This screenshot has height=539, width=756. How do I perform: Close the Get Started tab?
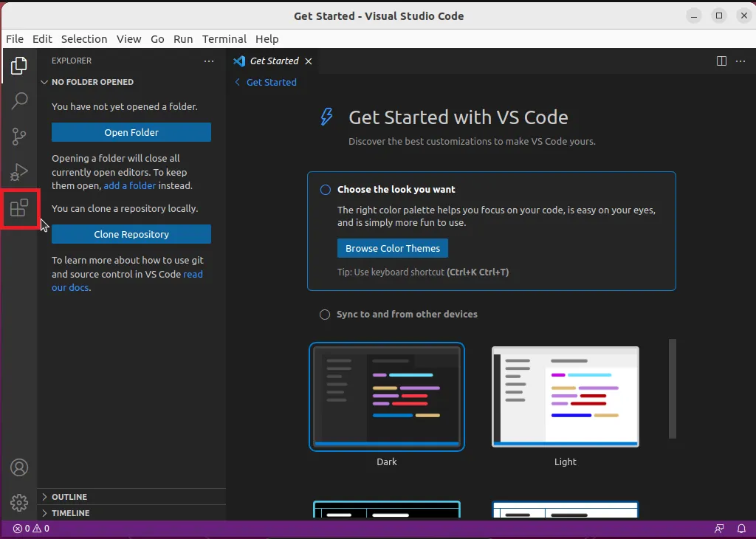coord(309,61)
